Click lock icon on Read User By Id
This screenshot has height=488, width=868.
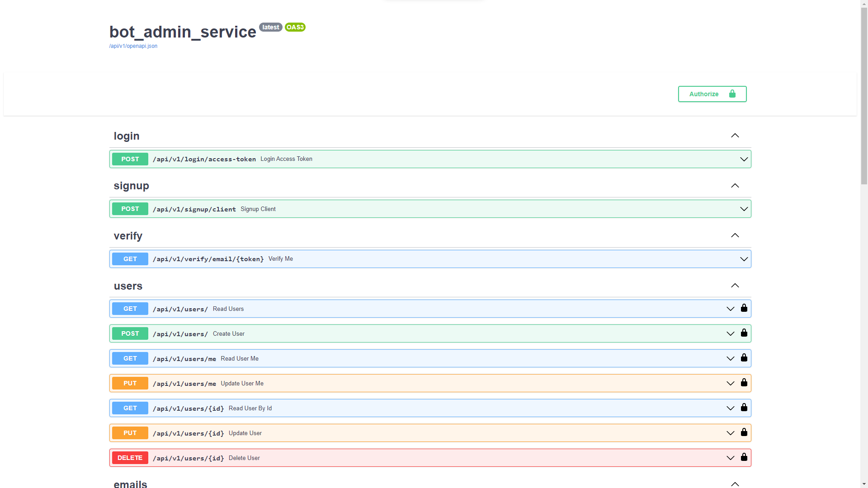(744, 408)
